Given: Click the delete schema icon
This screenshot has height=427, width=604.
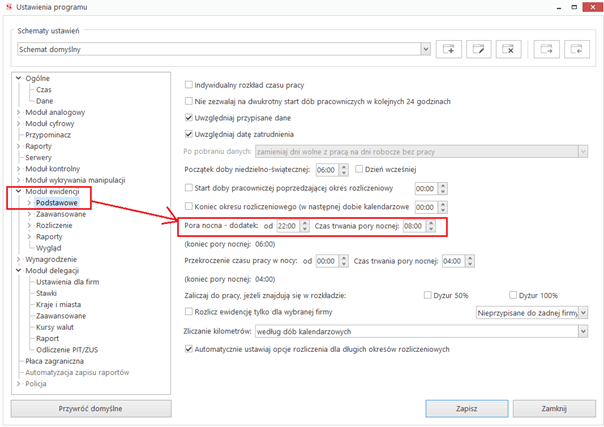Looking at the screenshot, I should click(x=510, y=49).
